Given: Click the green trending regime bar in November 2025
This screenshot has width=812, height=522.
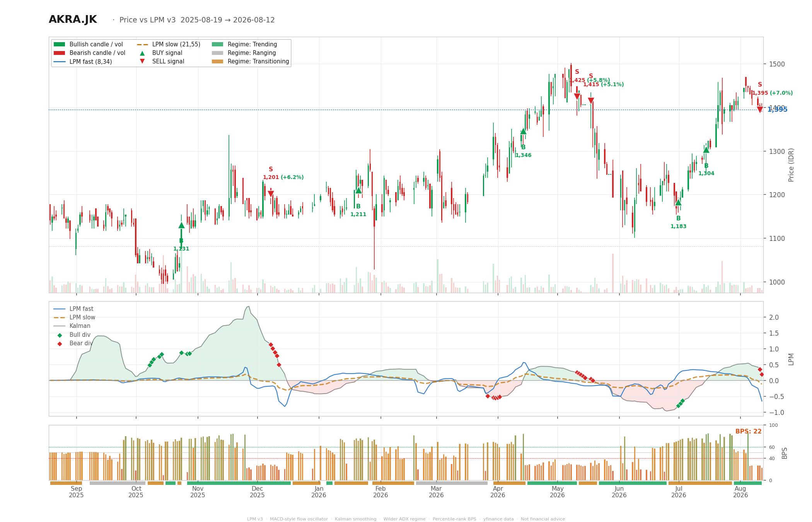Looking at the screenshot, I should tap(239, 483).
